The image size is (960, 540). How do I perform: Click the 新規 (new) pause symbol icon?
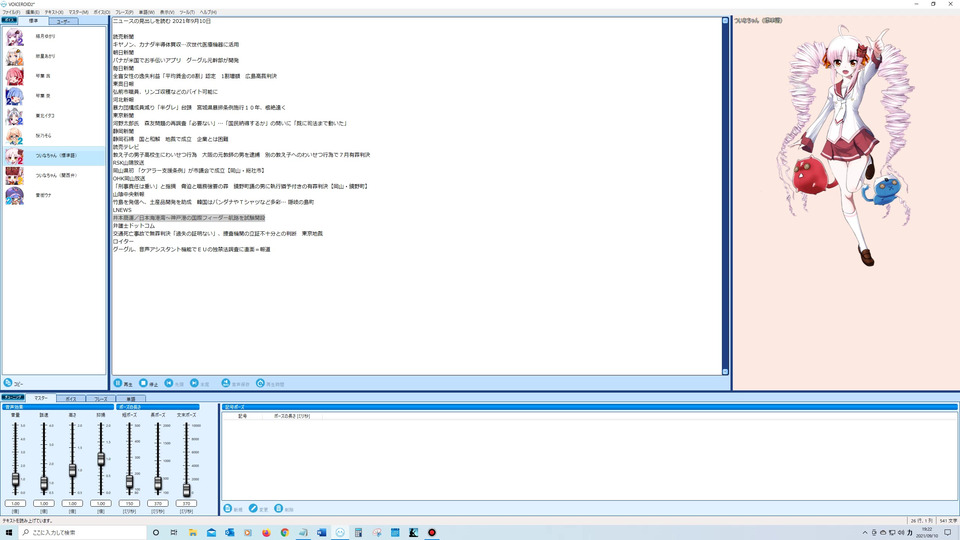(228, 509)
